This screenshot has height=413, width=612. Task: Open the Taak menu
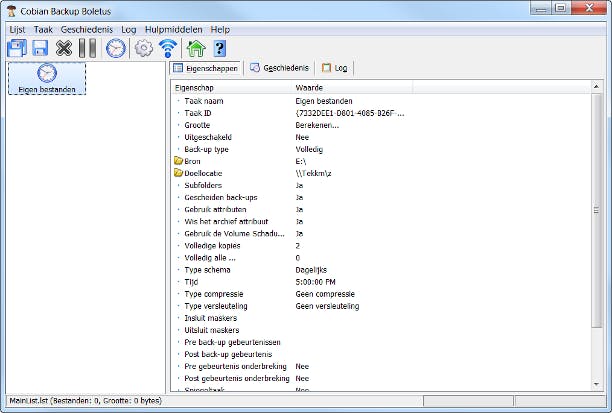point(43,30)
